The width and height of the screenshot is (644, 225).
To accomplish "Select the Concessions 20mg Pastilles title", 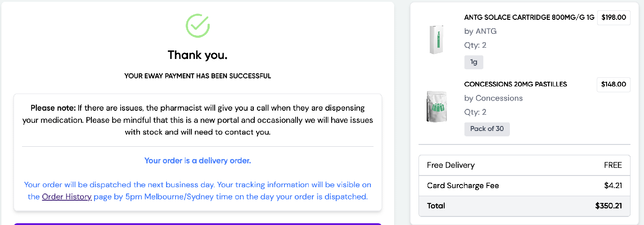I will [515, 84].
